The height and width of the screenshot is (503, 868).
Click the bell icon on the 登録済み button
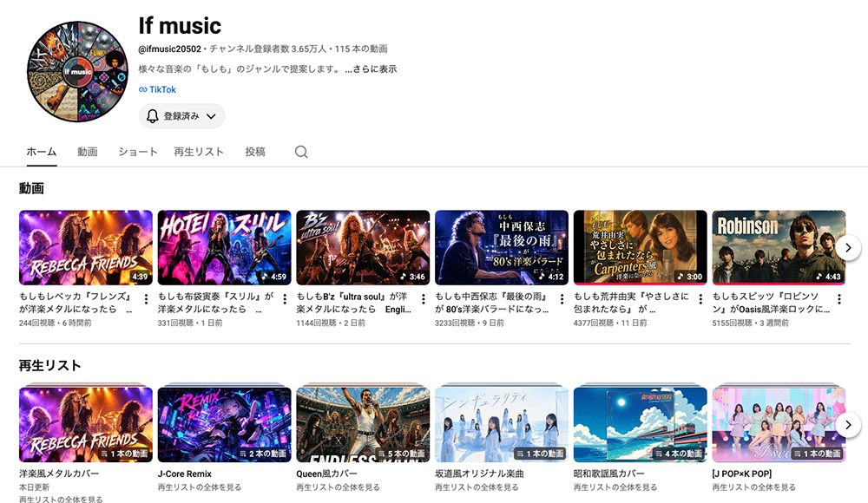152,116
